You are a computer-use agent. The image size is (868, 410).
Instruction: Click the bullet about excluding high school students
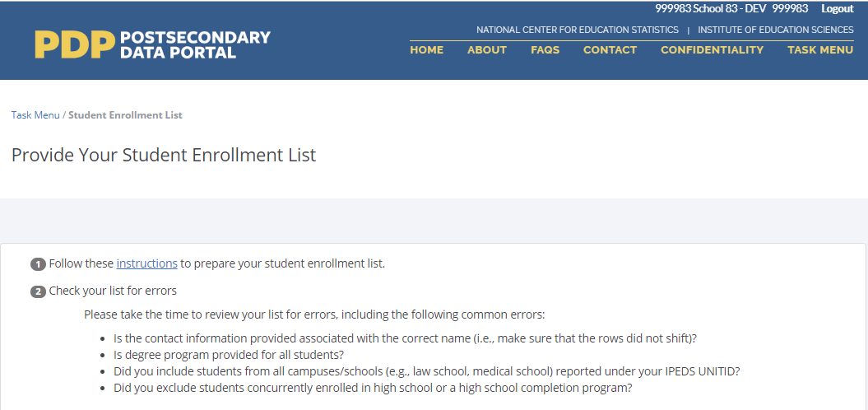point(373,388)
